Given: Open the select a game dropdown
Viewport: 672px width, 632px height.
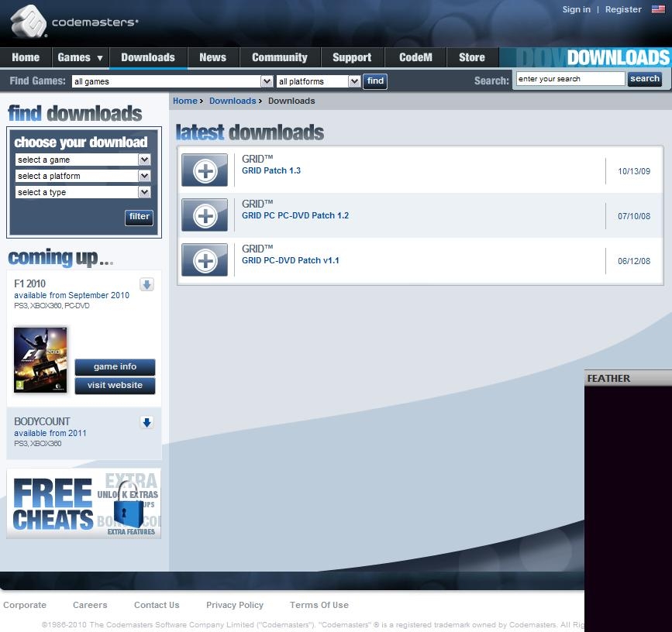Looking at the screenshot, I should (x=83, y=160).
